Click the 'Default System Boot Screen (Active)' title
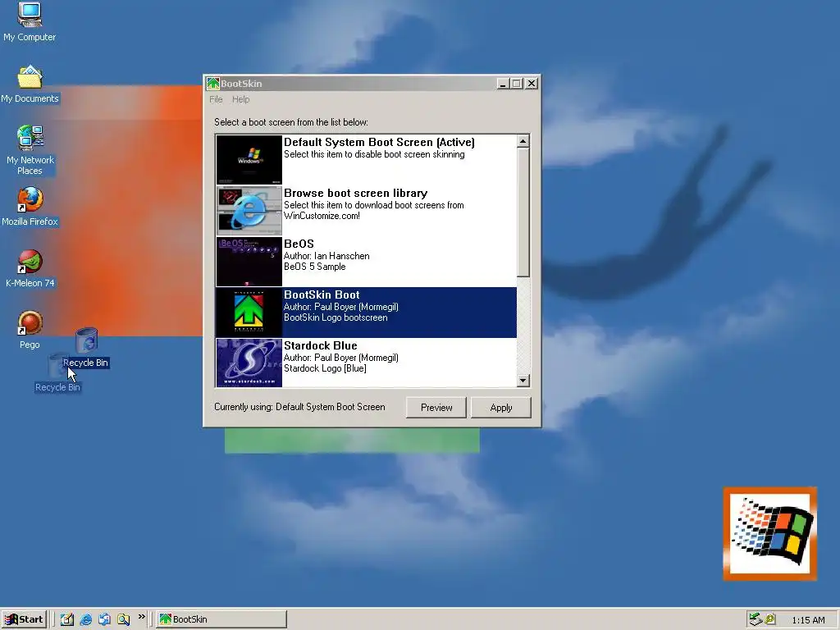This screenshot has height=630, width=840. [379, 143]
